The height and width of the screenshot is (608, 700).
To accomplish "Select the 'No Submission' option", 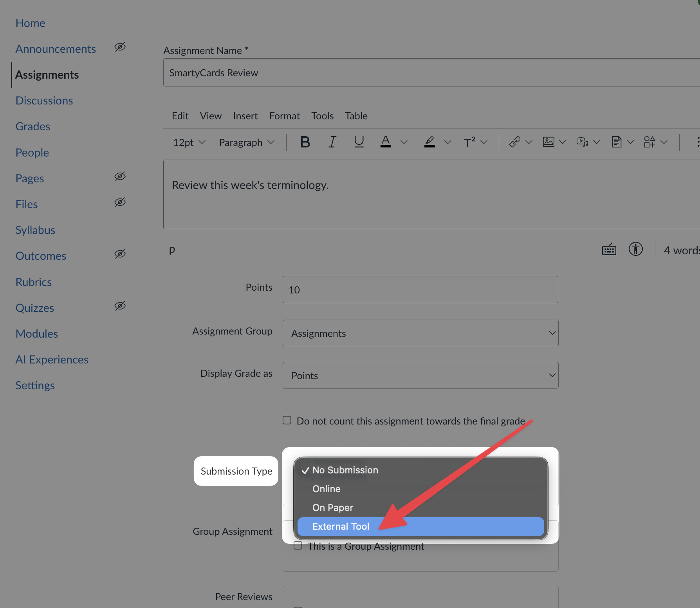I will click(420, 470).
